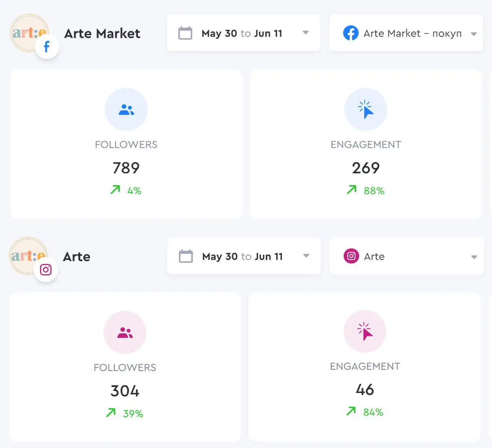
Task: Click the 269 engagement value
Action: coord(366,168)
